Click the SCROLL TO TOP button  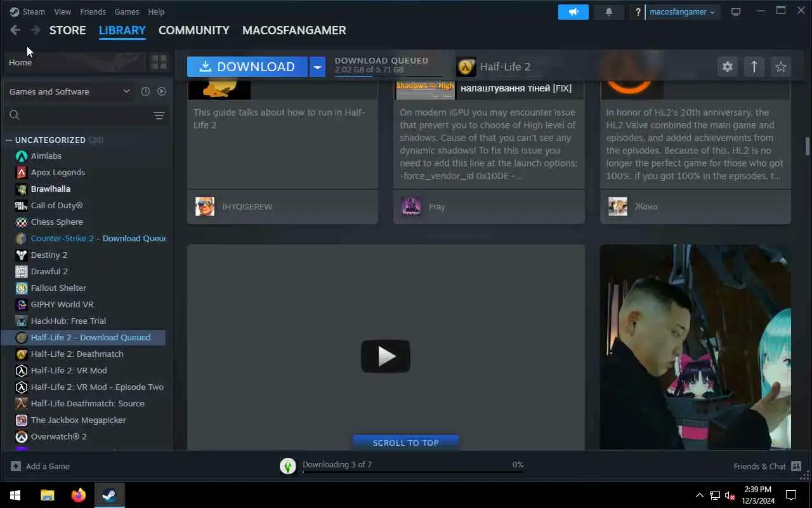406,443
